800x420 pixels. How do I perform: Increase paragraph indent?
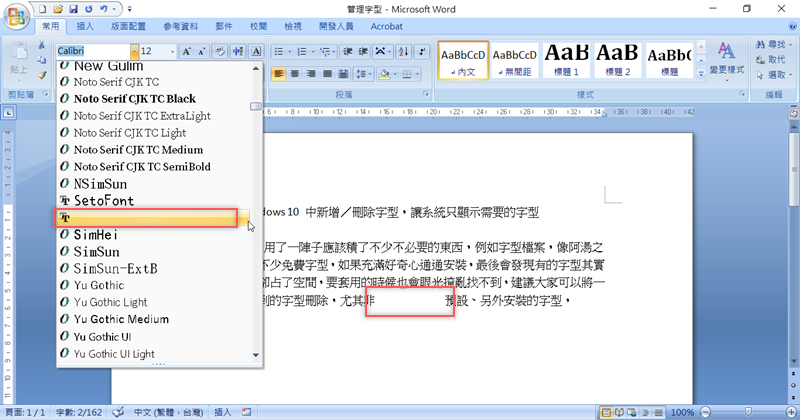click(x=363, y=52)
